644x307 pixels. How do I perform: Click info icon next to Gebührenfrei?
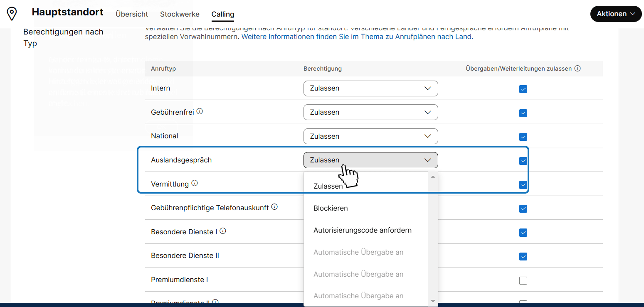tap(200, 111)
